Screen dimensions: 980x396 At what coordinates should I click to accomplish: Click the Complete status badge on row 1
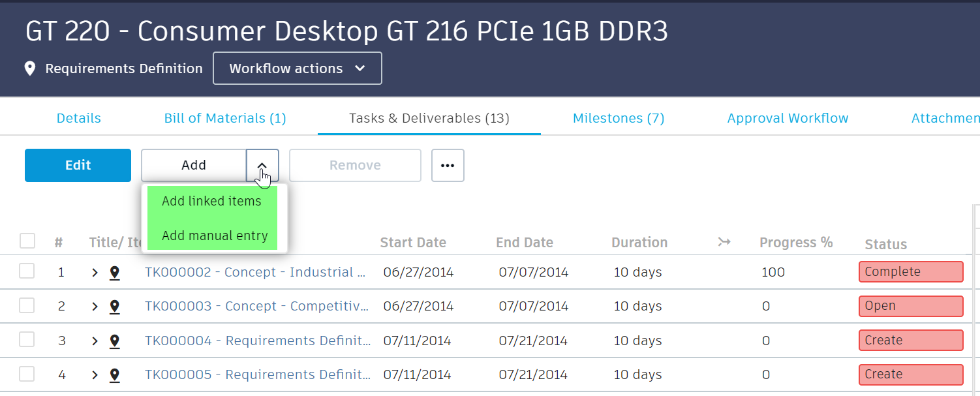point(911,271)
